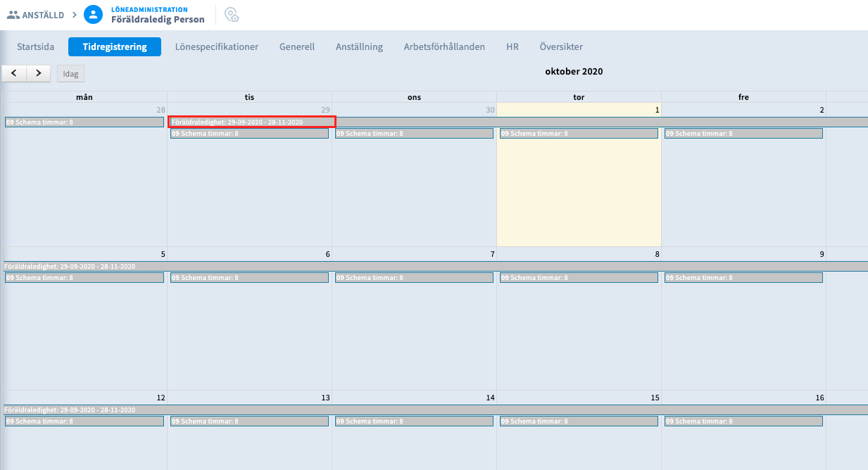Click the LÖNEADMINISTRATION label
Screen dimensions: 868x470
pyautogui.click(x=149, y=9)
